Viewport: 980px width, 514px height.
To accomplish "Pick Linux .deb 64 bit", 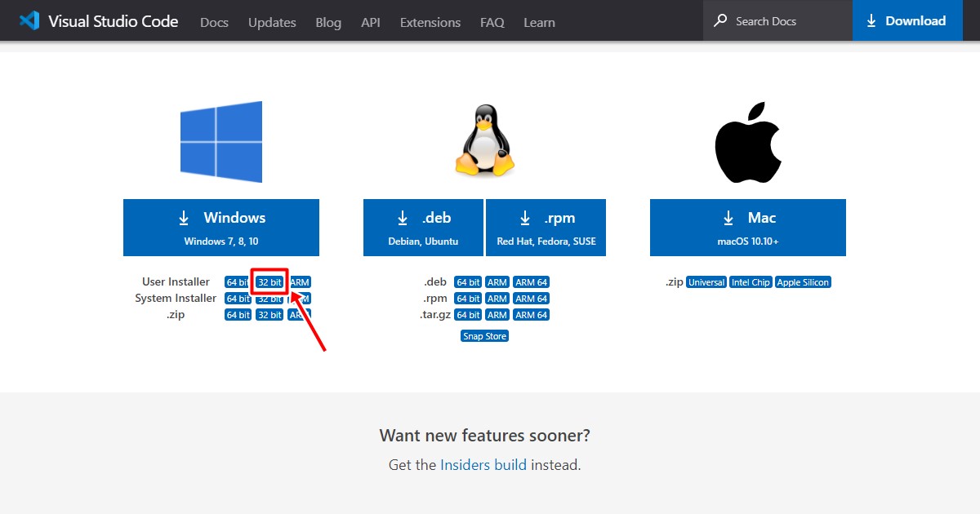I will 468,282.
